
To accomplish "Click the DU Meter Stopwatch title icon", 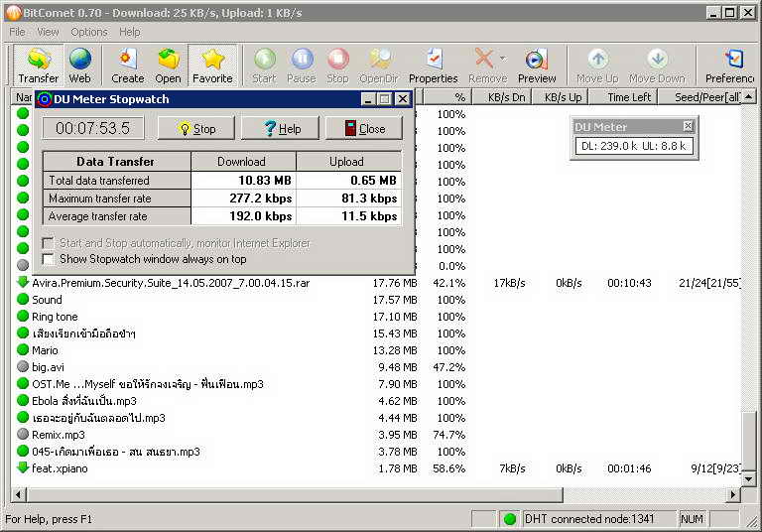I will click(x=45, y=99).
